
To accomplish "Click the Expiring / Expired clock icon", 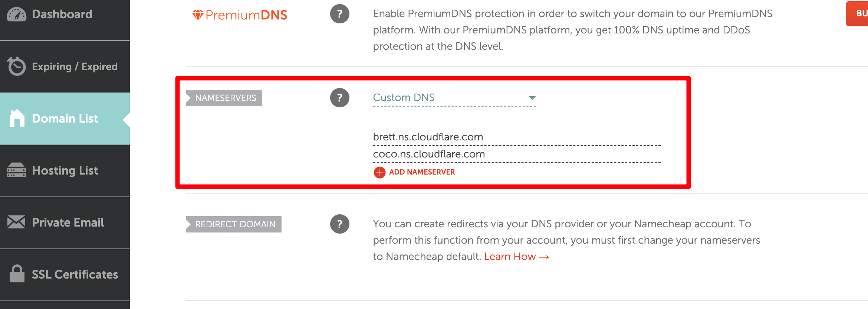I will point(16,66).
